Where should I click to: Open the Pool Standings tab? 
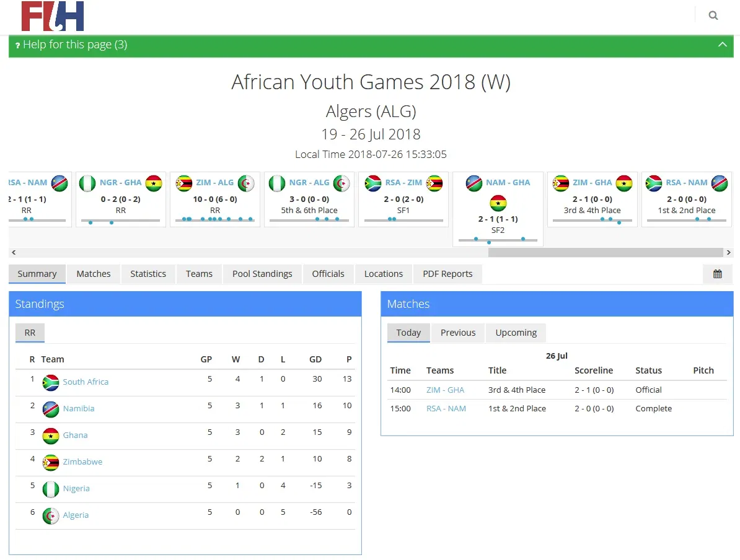click(262, 274)
